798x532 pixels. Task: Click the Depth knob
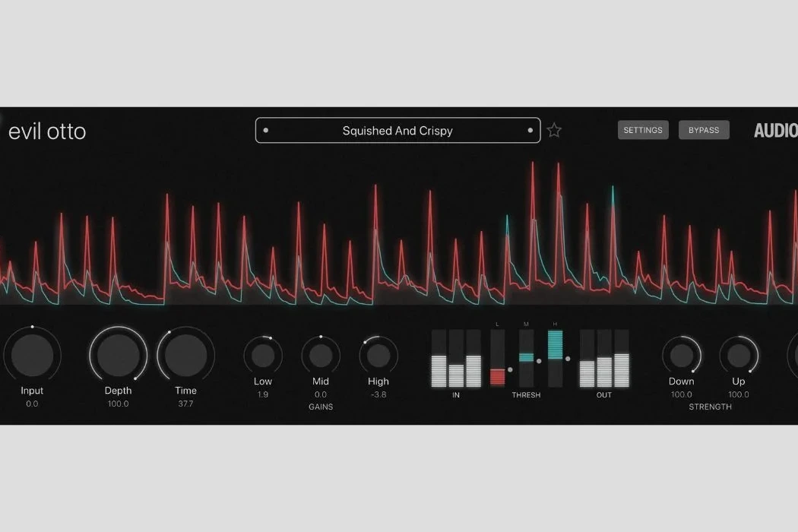(x=118, y=355)
